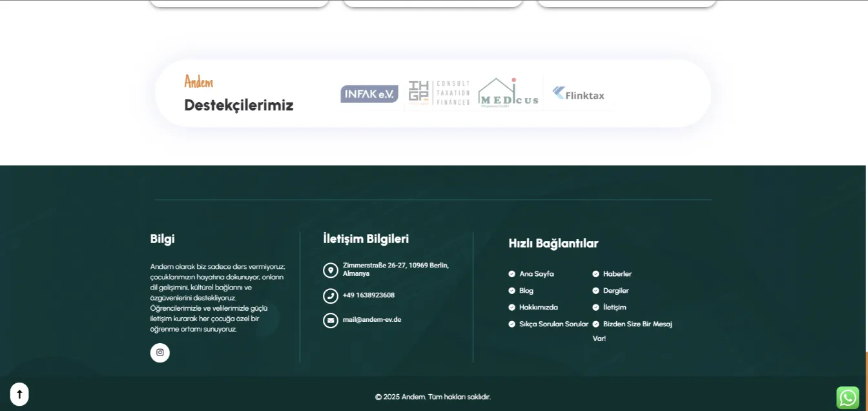Open the INFAK e.V. sponsor logo
This screenshot has width=868, height=411.
(369, 94)
